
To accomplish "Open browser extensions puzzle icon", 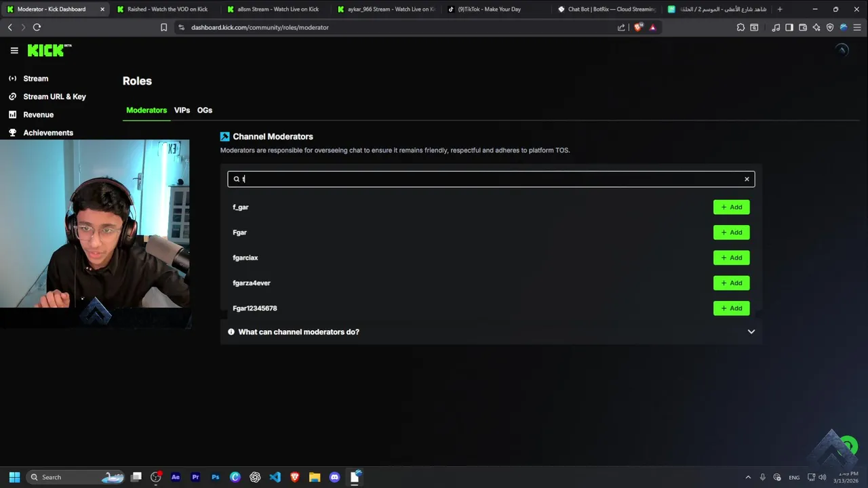I will click(741, 27).
